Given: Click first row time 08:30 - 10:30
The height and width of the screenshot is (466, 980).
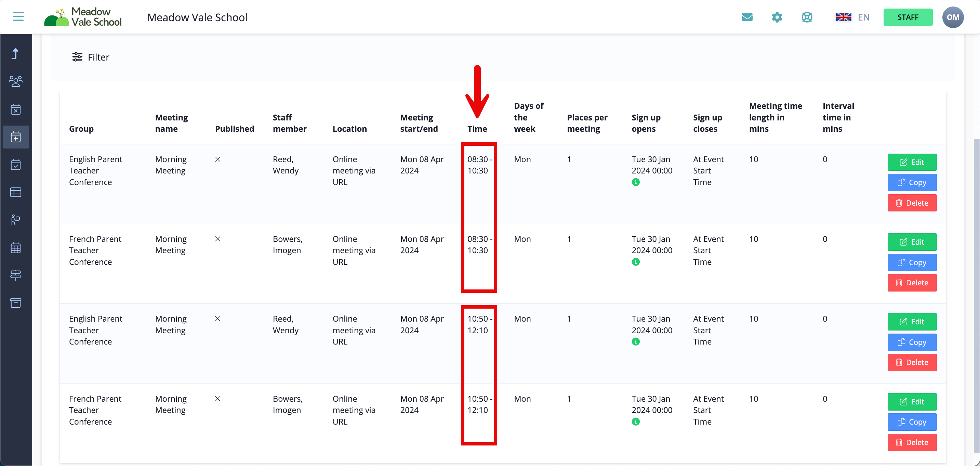Looking at the screenshot, I should pyautogui.click(x=479, y=165).
